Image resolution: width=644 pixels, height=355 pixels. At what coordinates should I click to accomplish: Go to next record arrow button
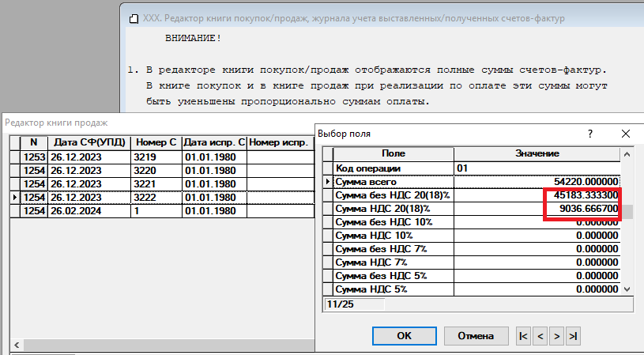coord(556,336)
